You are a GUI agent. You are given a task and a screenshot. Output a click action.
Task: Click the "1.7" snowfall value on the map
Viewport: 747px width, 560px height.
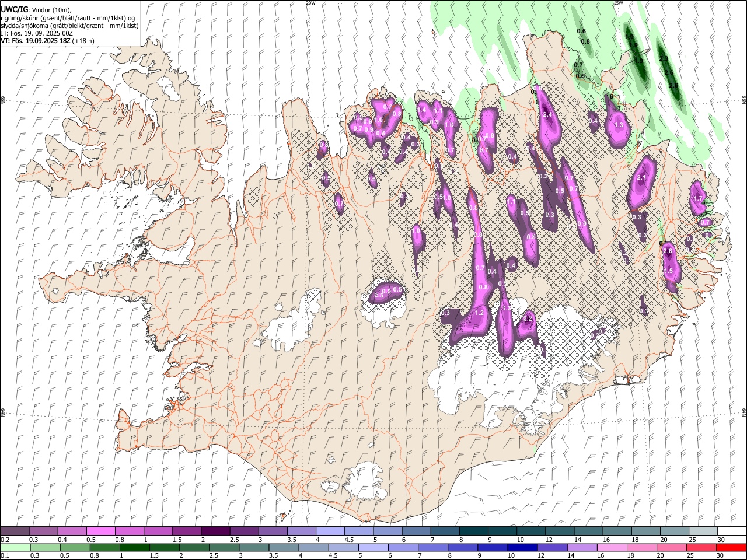[x=697, y=198]
